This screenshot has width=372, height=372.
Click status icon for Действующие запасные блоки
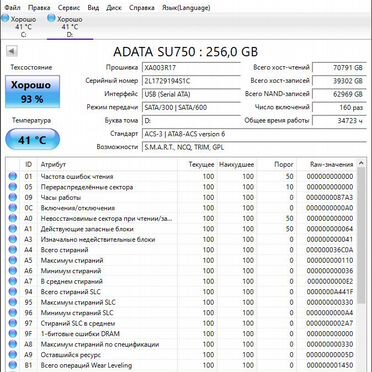pyautogui.click(x=13, y=229)
